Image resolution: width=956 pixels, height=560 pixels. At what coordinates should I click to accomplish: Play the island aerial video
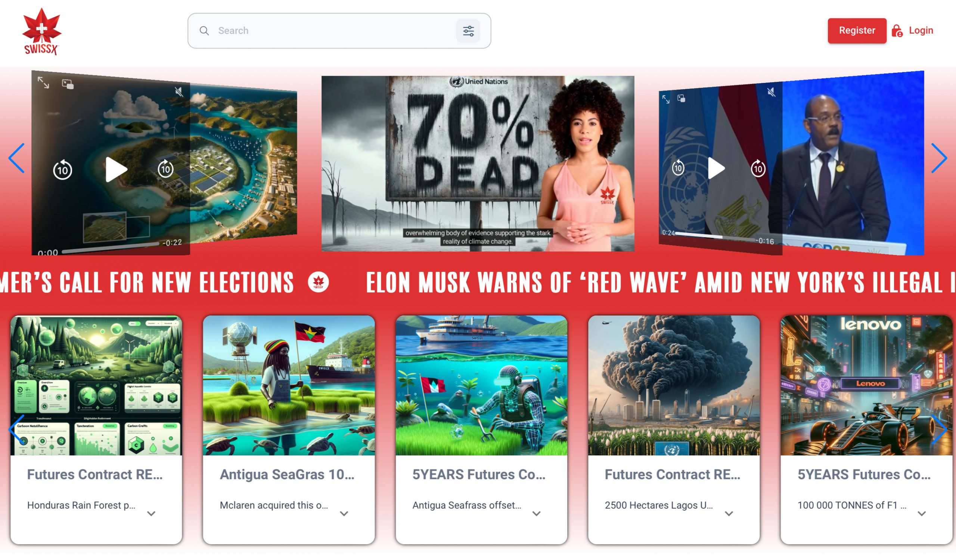tap(116, 169)
